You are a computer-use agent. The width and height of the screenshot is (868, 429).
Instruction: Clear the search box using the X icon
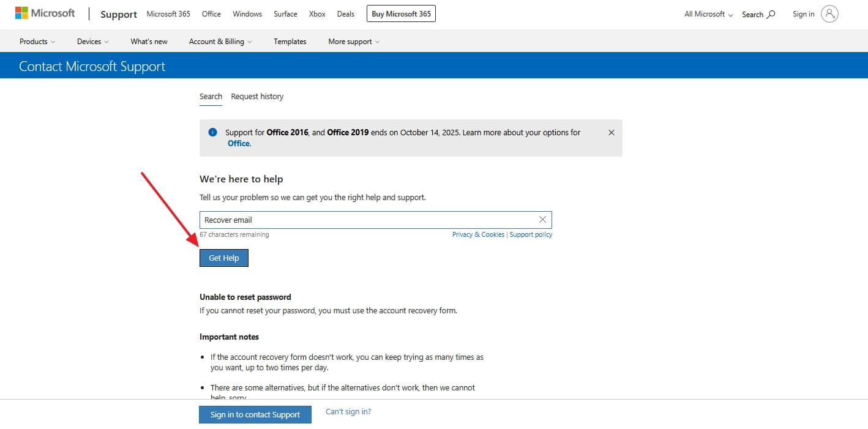coord(542,219)
